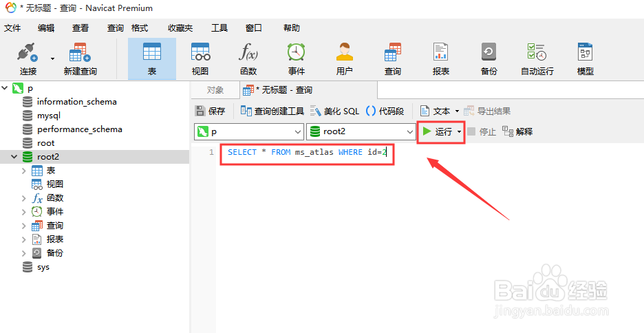Open the dropdown arrow next to 文本
The image size is (644, 333).
457,111
